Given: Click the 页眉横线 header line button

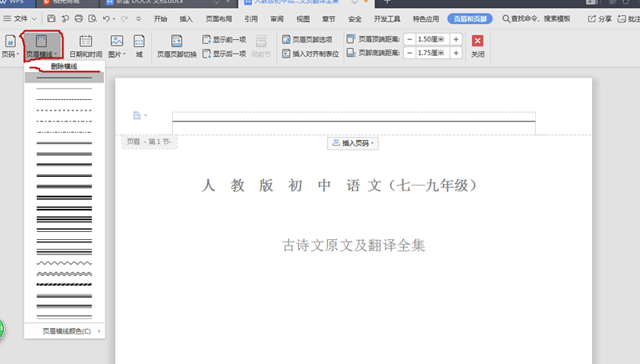Looking at the screenshot, I should coord(42,46).
